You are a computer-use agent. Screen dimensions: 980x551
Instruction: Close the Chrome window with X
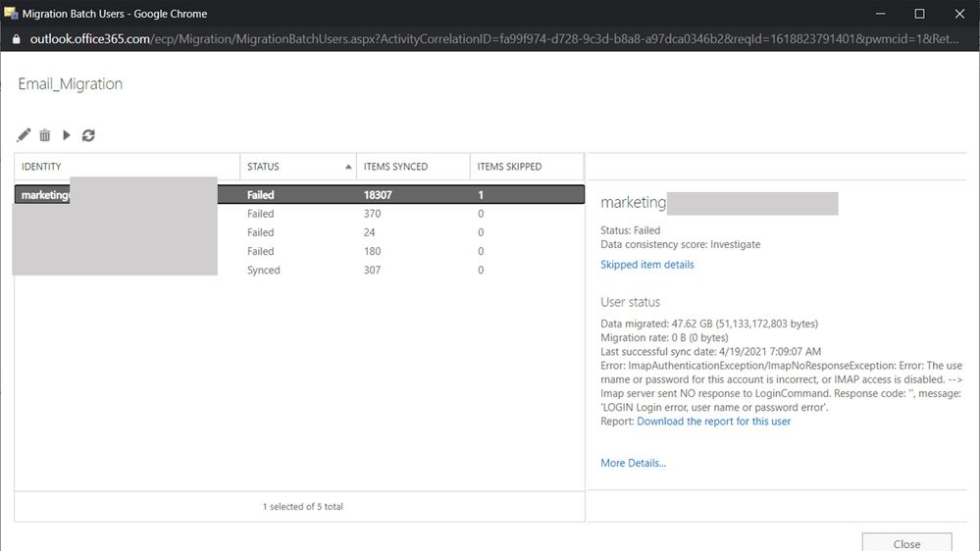pyautogui.click(x=959, y=13)
